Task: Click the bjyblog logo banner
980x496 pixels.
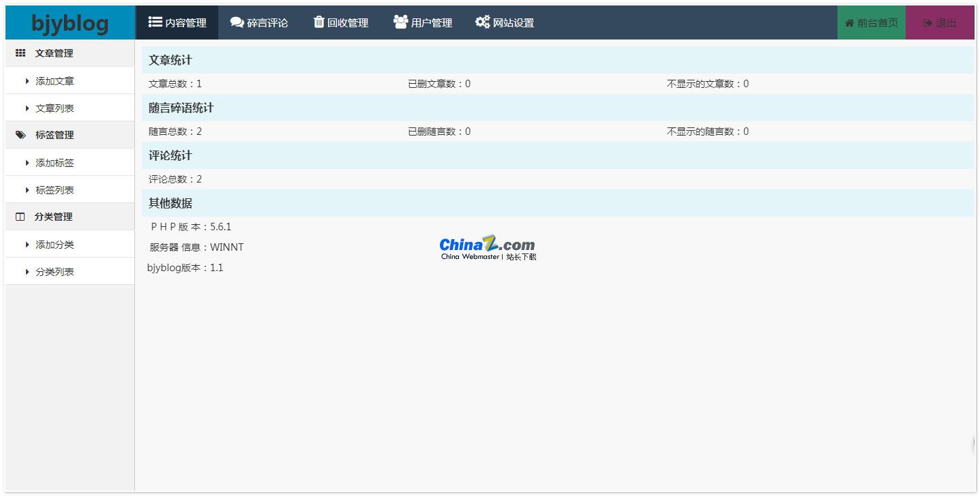Action: tap(69, 22)
